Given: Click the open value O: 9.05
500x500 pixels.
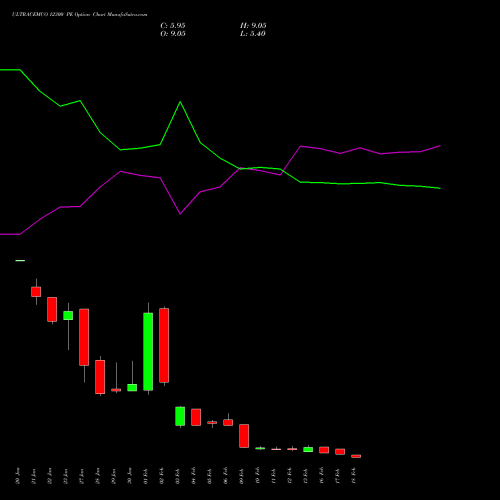Looking at the screenshot, I should tap(173, 34).
